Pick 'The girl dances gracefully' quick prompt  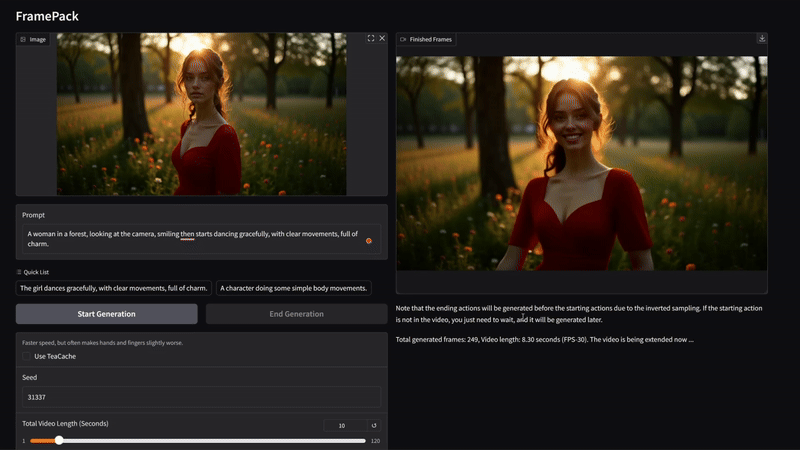pyautogui.click(x=114, y=288)
